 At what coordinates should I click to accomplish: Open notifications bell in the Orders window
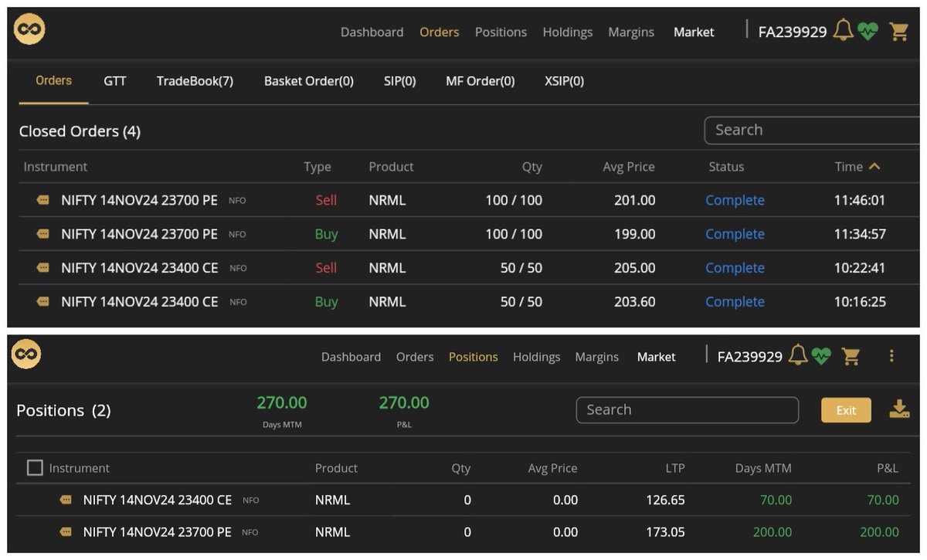[x=844, y=31]
